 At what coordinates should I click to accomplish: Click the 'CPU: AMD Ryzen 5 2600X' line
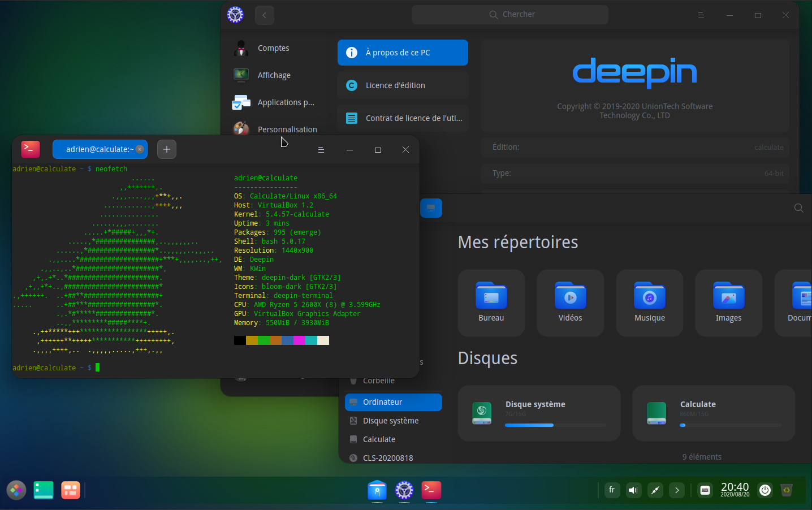[x=307, y=305]
